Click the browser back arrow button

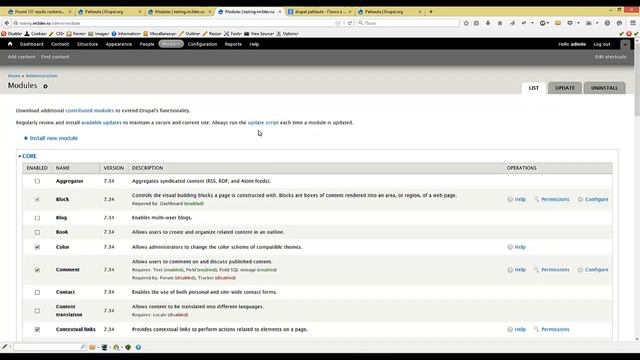tap(7, 23)
